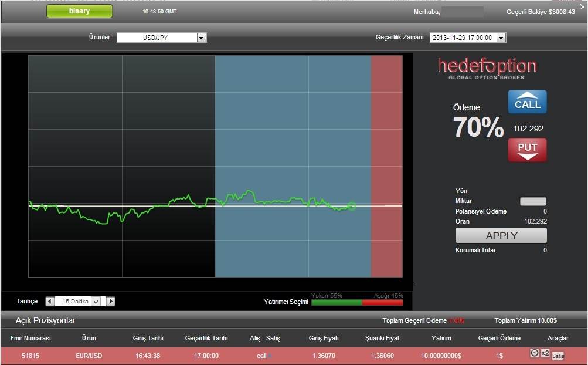Click the blue CALL button
This screenshot has width=588, height=365.
[x=527, y=102]
